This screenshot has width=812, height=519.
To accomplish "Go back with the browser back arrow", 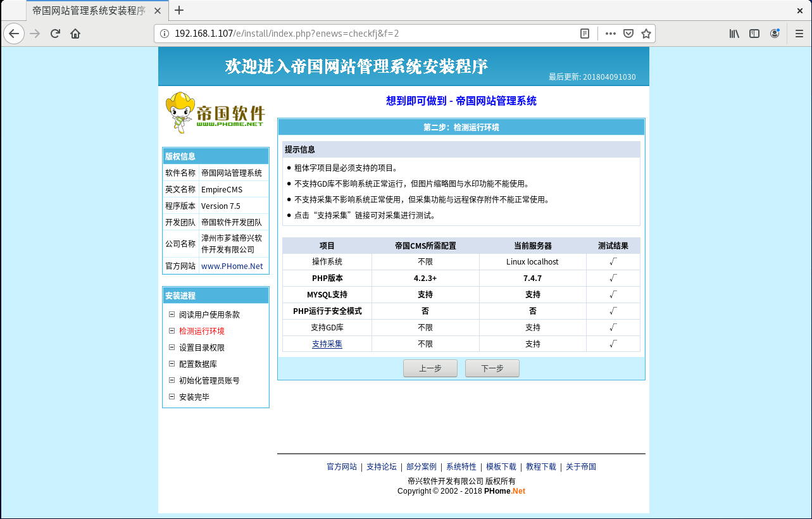I will pos(14,34).
